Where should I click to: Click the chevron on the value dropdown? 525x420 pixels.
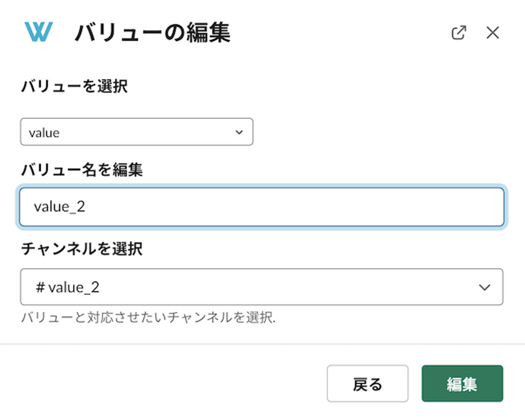click(x=239, y=132)
